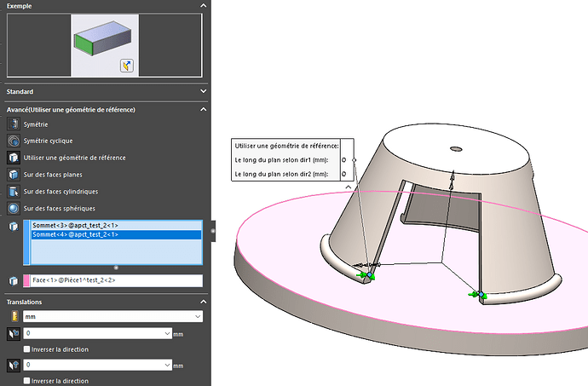588x386 pixels.
Task: Select the Sur des faces cylindriques icon
Action: [14, 192]
